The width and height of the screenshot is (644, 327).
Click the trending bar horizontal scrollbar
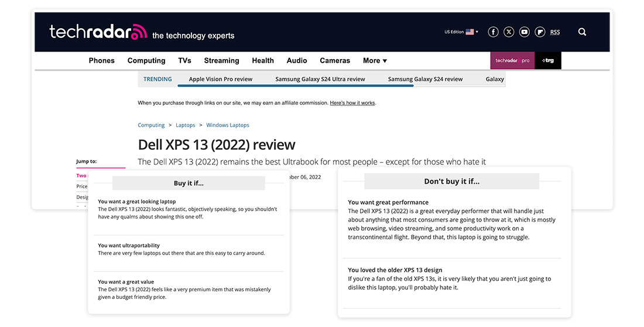(295, 86)
